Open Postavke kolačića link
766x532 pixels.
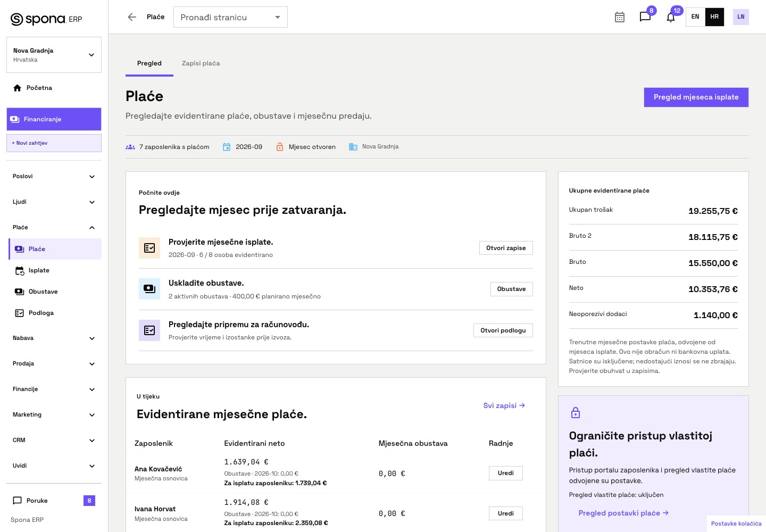(736, 523)
